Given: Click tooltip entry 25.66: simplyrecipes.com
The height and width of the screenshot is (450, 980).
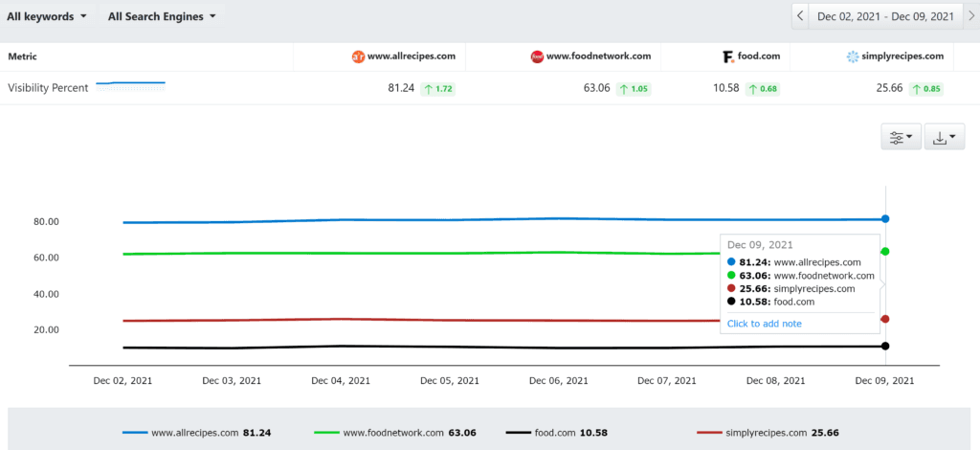Looking at the screenshot, I should (791, 288).
